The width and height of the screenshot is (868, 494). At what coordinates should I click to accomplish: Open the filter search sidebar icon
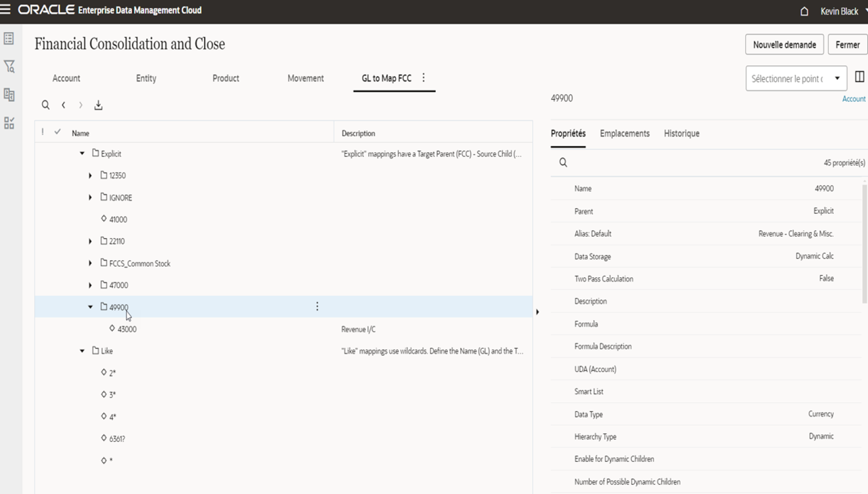tap(9, 66)
